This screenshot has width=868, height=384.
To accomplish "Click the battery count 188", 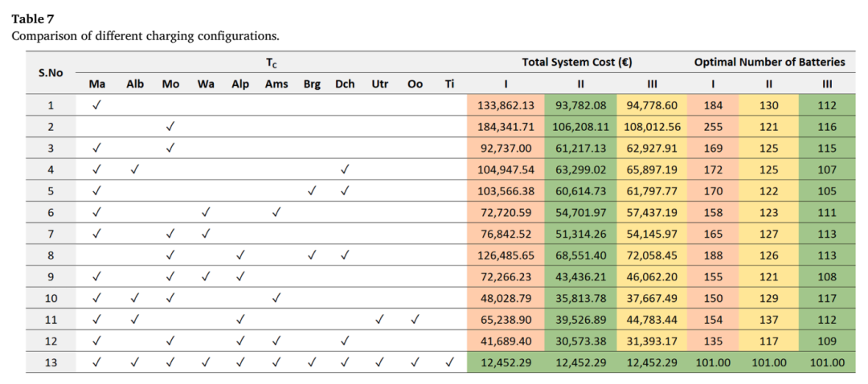I will tap(714, 255).
